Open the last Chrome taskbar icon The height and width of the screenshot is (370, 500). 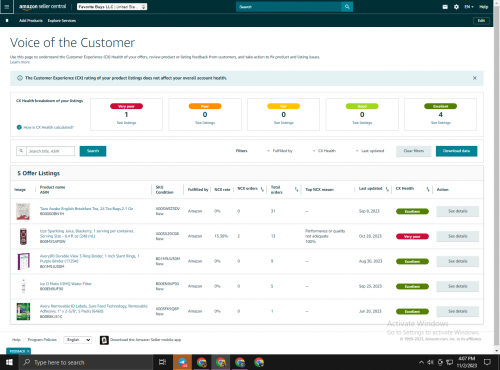coord(259,362)
